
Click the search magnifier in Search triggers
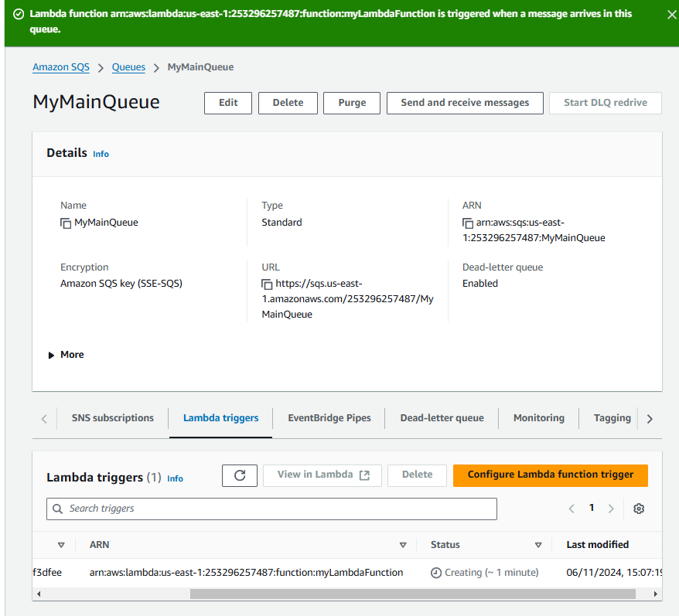(57, 509)
